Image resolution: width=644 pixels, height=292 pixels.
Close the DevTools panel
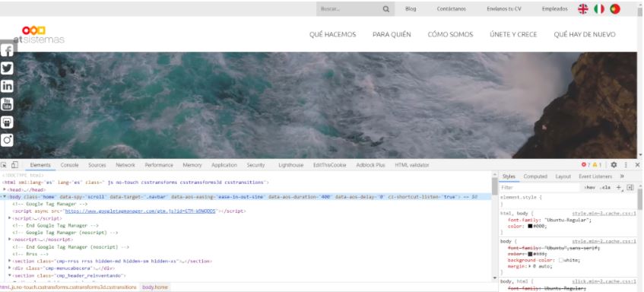click(x=637, y=165)
